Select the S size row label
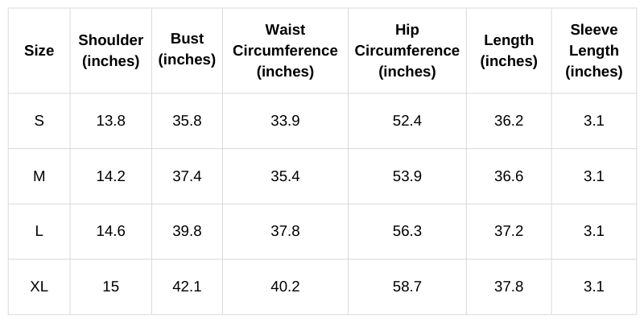Viewport: 644px width, 322px height. pyautogui.click(x=39, y=121)
